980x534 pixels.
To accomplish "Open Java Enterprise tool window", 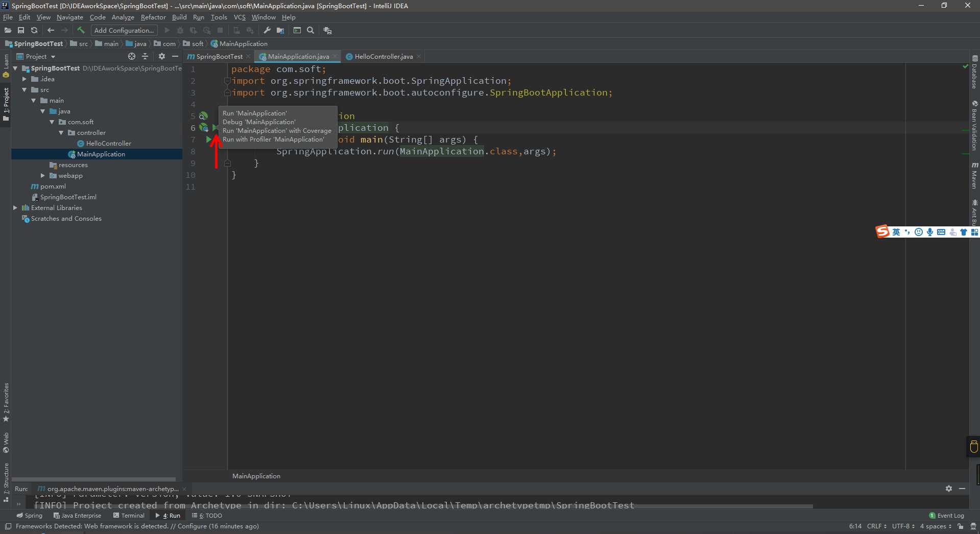I will click(77, 516).
